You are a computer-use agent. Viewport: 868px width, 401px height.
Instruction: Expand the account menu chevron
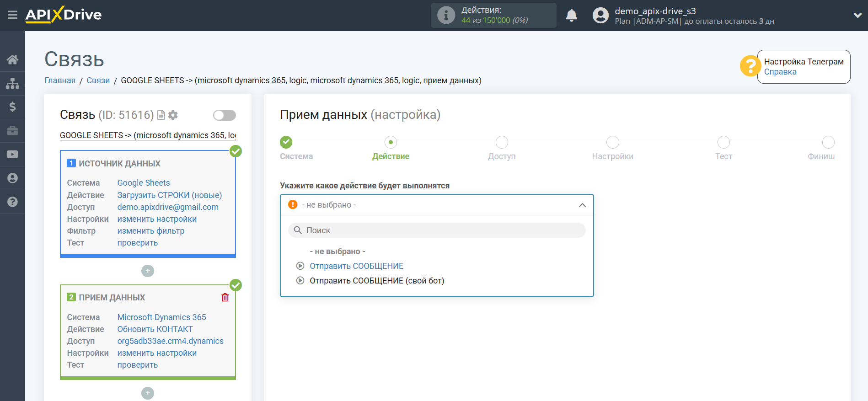tap(857, 15)
